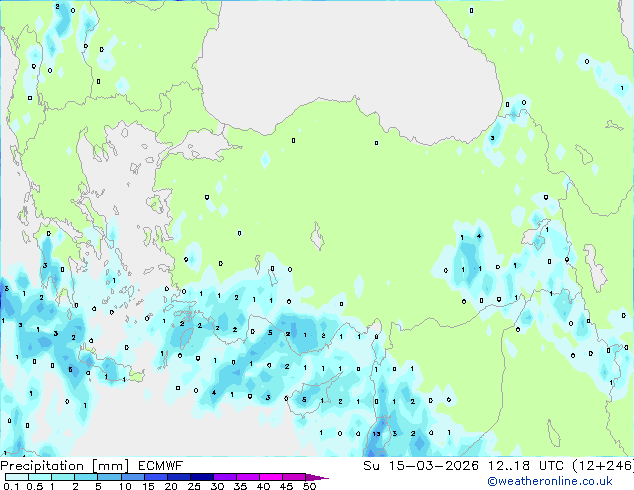Viewport: 634px width, 490px height.
Task: Pick the 30–35 mm purple legend swatch
Action: (225, 477)
